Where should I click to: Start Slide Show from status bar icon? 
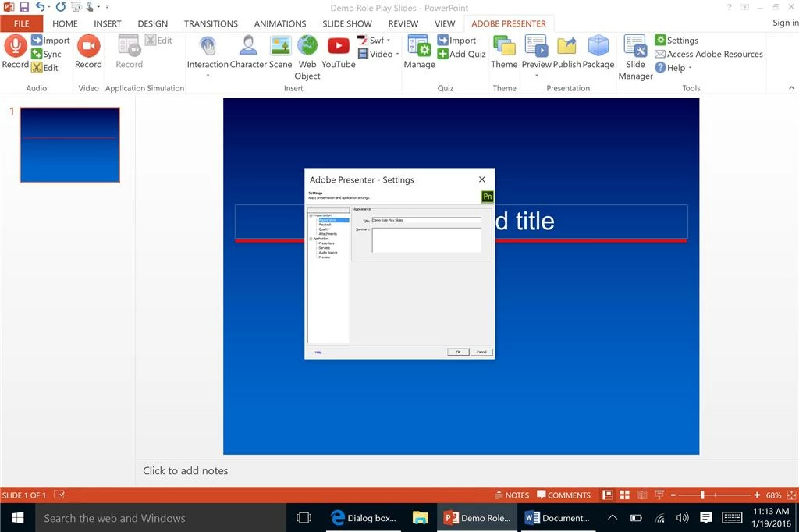[659, 495]
